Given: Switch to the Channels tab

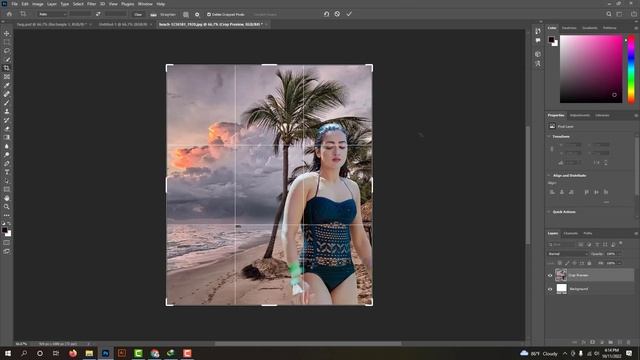Looking at the screenshot, I should (x=571, y=233).
